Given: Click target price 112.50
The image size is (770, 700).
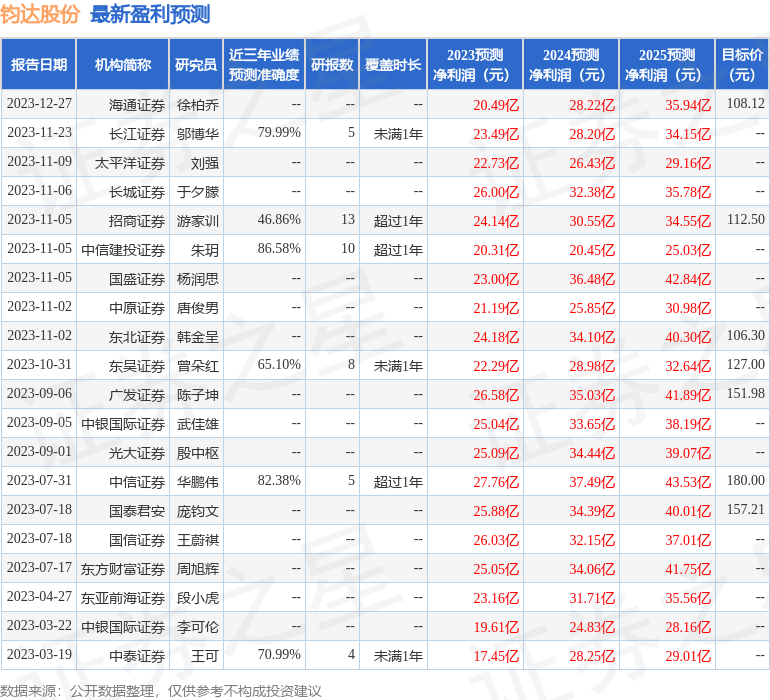Looking at the screenshot, I should pos(745,219).
